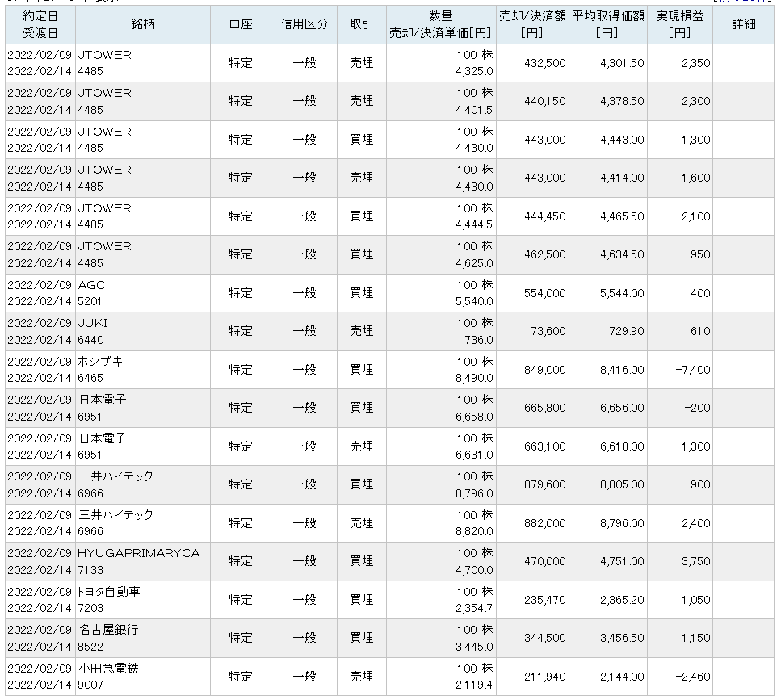Image resolution: width=777 pixels, height=700 pixels.
Task: Click the 小田急電鉄 9007 stock name
Action: tap(108, 677)
